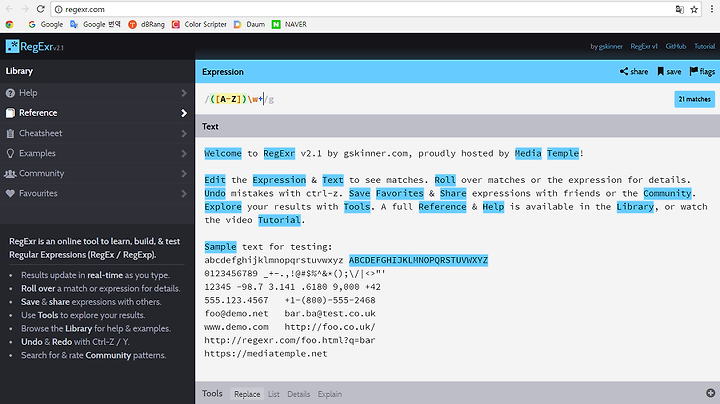Click in the regex expression input
The width and height of the screenshot is (720, 404).
tap(436, 99)
